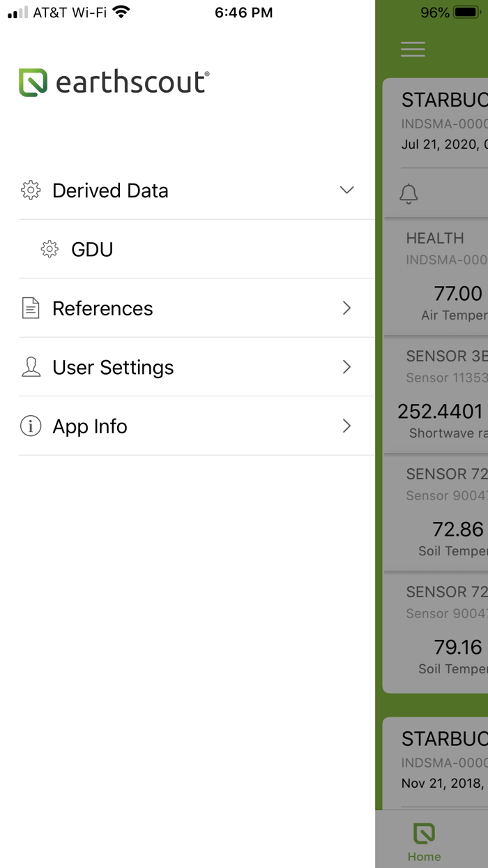Tap the notification bell icon
This screenshot has height=868, width=488.
pos(409,194)
